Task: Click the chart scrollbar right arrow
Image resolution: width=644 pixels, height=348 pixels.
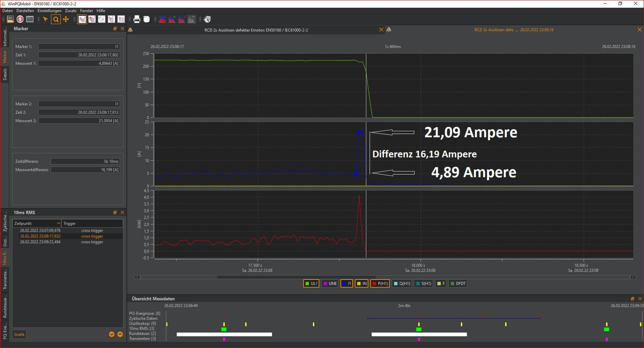Action: coord(633,277)
